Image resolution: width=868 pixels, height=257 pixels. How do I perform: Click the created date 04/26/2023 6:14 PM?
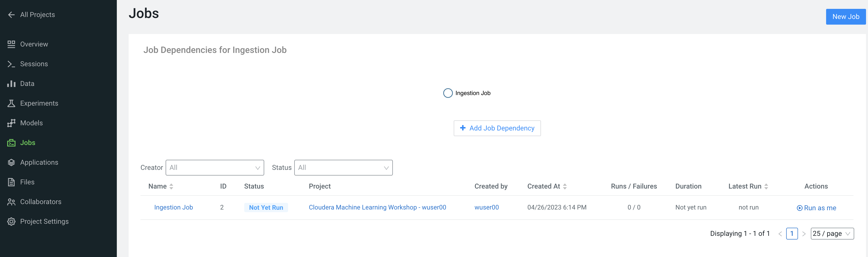tap(557, 208)
